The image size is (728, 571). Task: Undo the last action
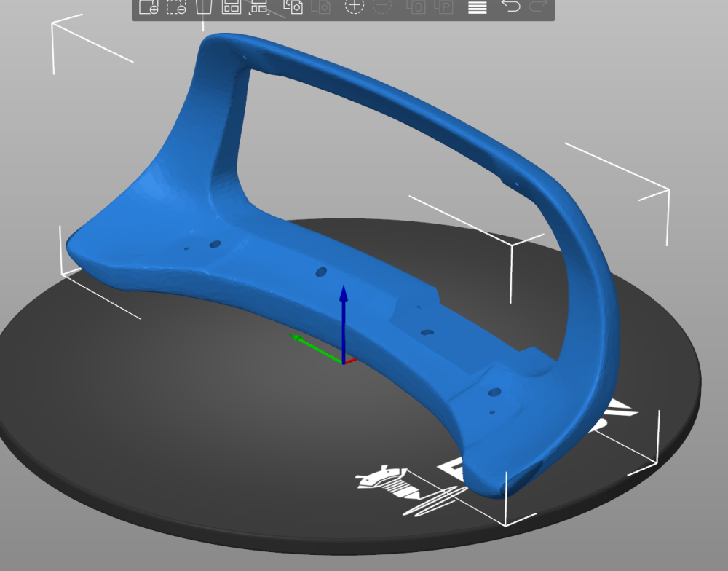pyautogui.click(x=511, y=7)
